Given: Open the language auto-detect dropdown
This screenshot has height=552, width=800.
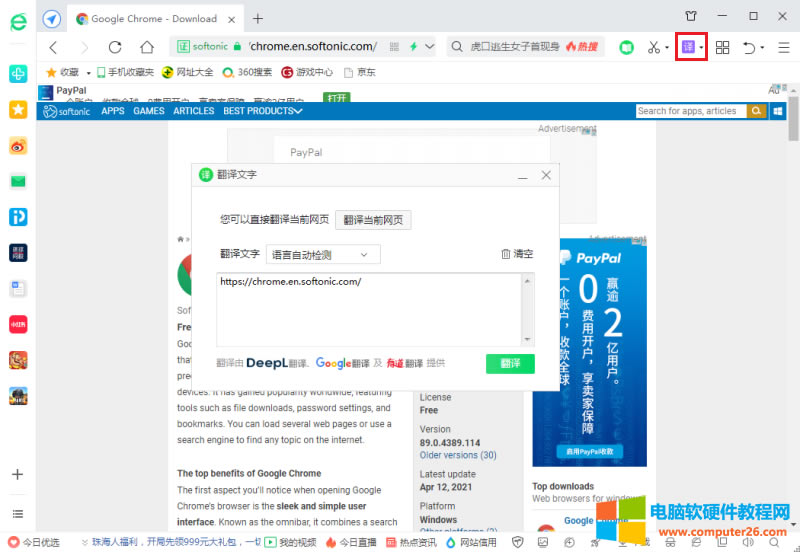Looking at the screenshot, I should [x=323, y=255].
